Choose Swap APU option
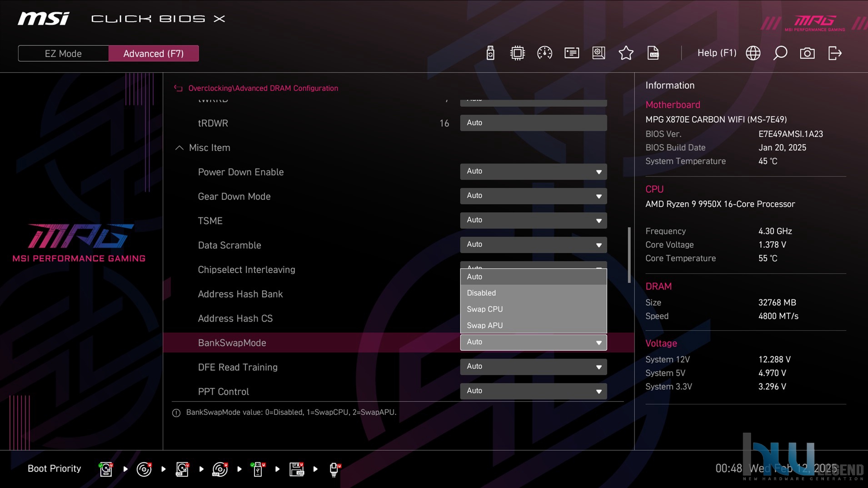This screenshot has width=868, height=488. point(533,325)
